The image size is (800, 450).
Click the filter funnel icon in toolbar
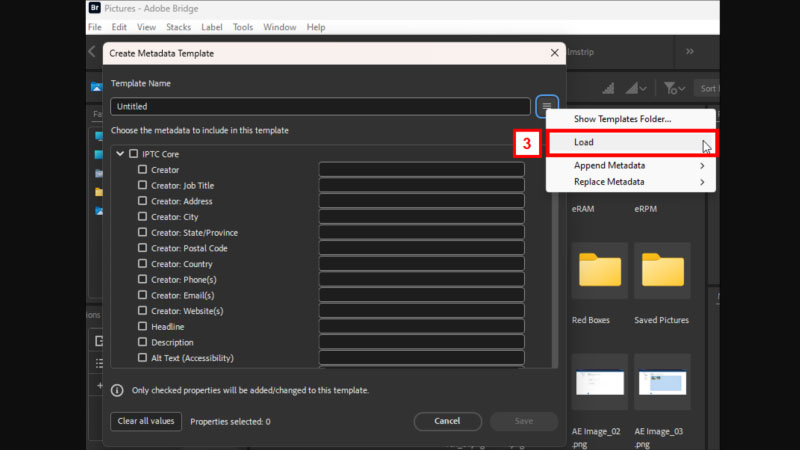[x=671, y=88]
